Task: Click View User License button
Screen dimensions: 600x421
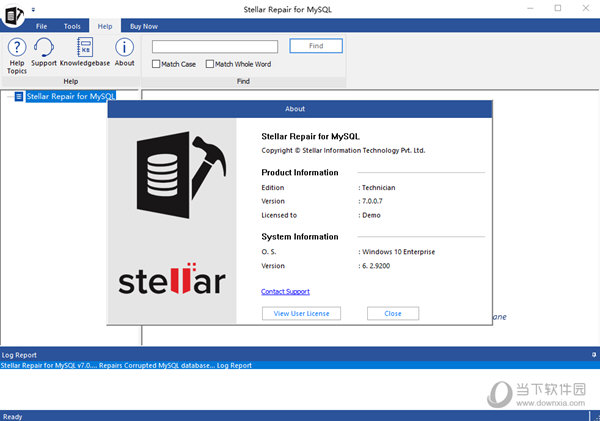Action: coord(301,313)
